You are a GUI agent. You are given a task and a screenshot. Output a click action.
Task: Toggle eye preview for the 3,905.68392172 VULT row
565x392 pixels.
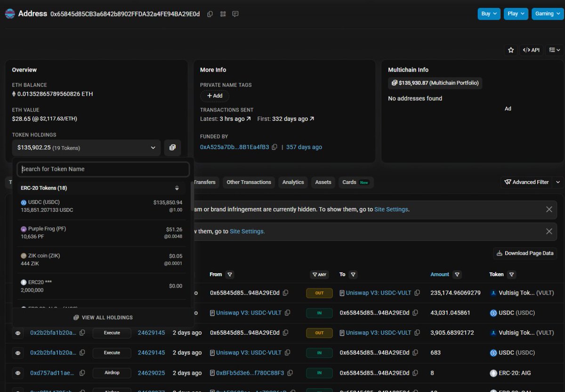(18, 333)
